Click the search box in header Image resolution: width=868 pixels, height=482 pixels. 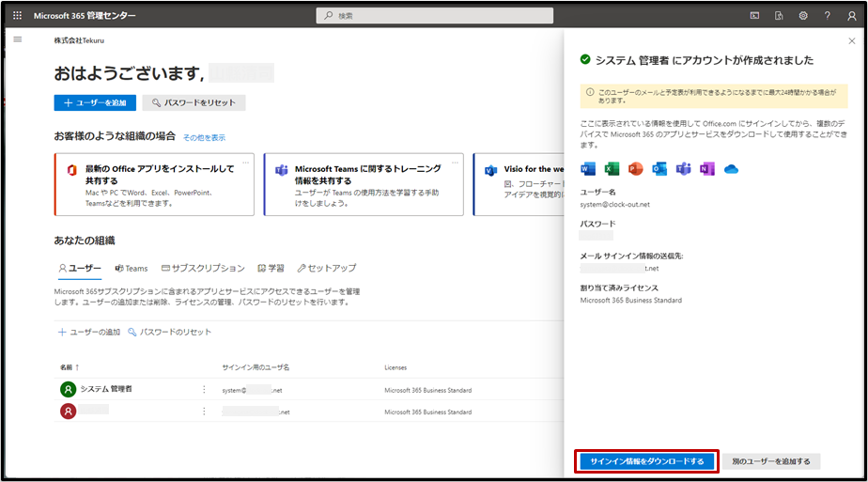coord(435,15)
